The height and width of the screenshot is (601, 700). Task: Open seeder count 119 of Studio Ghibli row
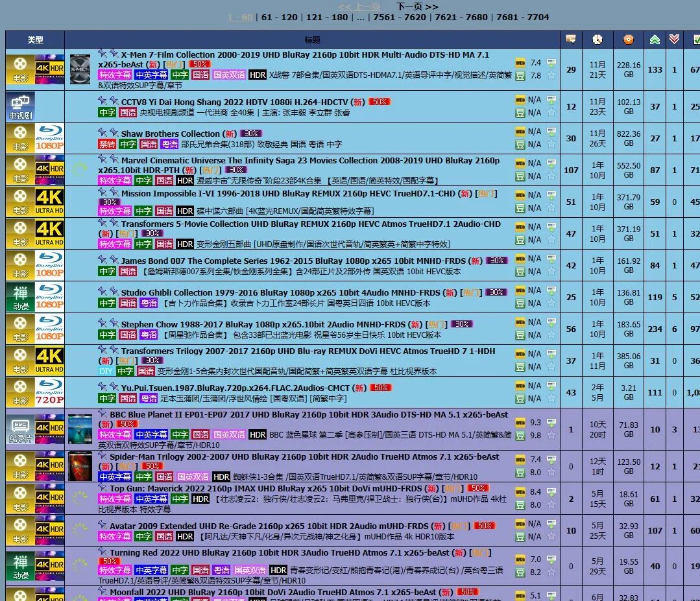[x=655, y=297]
